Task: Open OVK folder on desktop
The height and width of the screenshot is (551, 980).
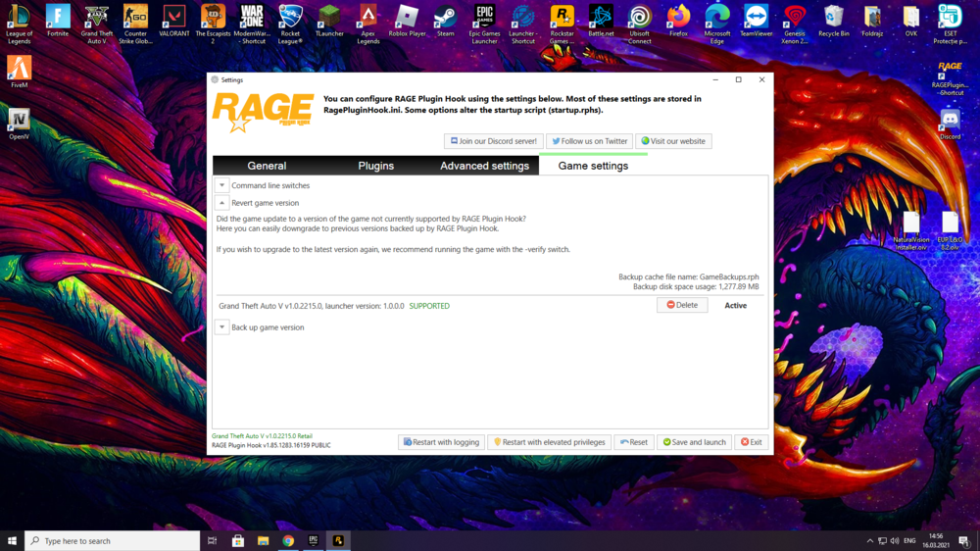Action: pyautogui.click(x=911, y=22)
